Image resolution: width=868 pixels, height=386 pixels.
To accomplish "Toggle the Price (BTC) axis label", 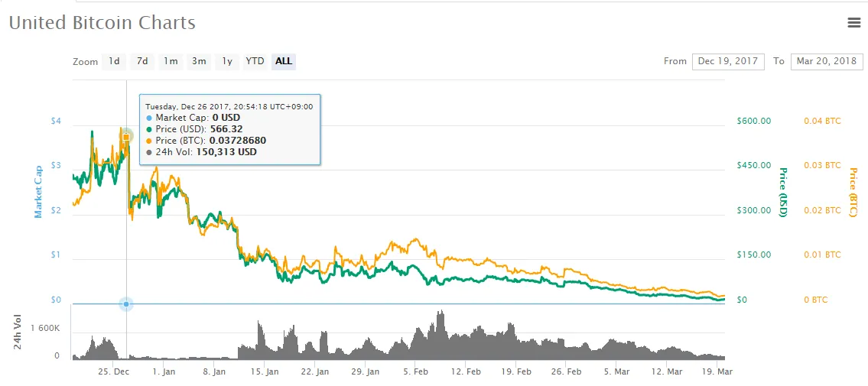I will [x=853, y=191].
